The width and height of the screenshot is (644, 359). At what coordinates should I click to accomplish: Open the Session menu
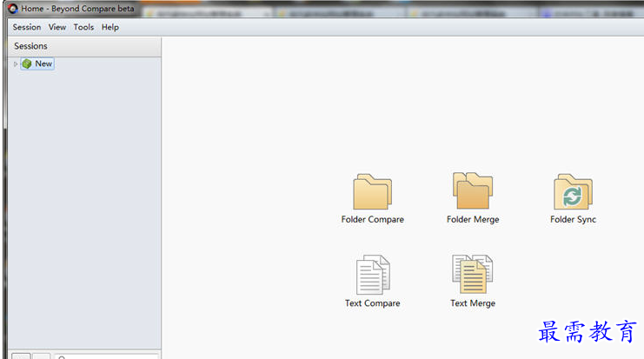click(x=27, y=27)
